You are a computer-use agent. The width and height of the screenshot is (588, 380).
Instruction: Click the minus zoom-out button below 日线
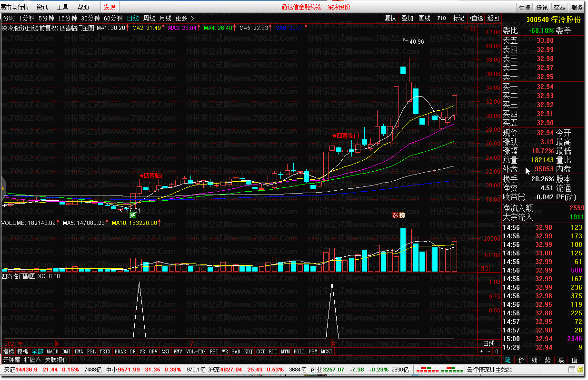pyautogui.click(x=488, y=351)
